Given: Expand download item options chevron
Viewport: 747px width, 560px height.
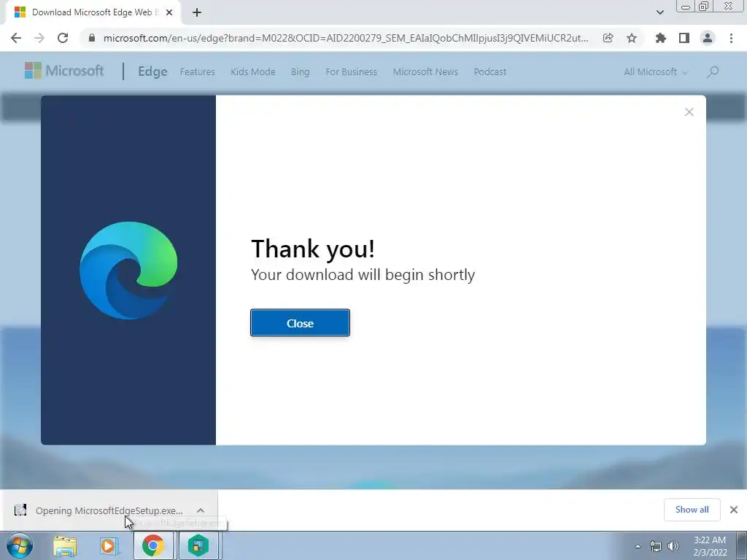Looking at the screenshot, I should (201, 510).
